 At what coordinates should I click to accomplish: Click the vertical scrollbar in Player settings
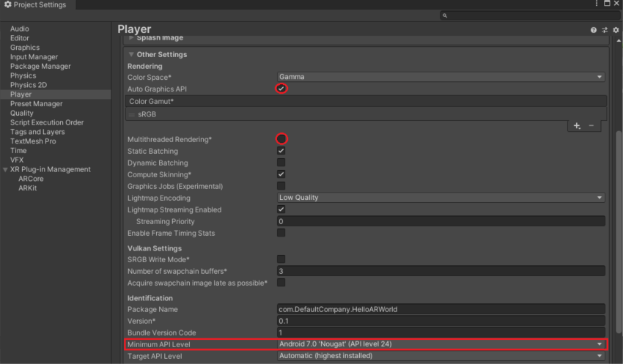point(617,220)
